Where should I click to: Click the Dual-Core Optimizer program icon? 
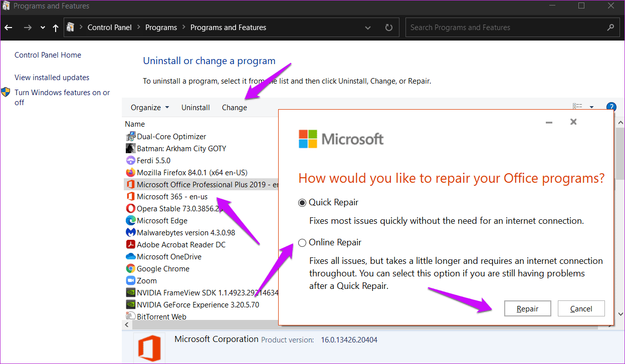coord(130,136)
